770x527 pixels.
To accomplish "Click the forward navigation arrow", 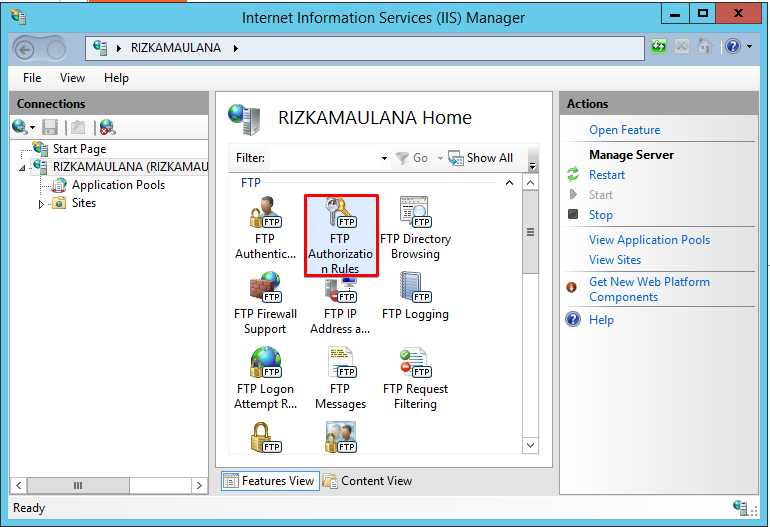I will [x=56, y=50].
